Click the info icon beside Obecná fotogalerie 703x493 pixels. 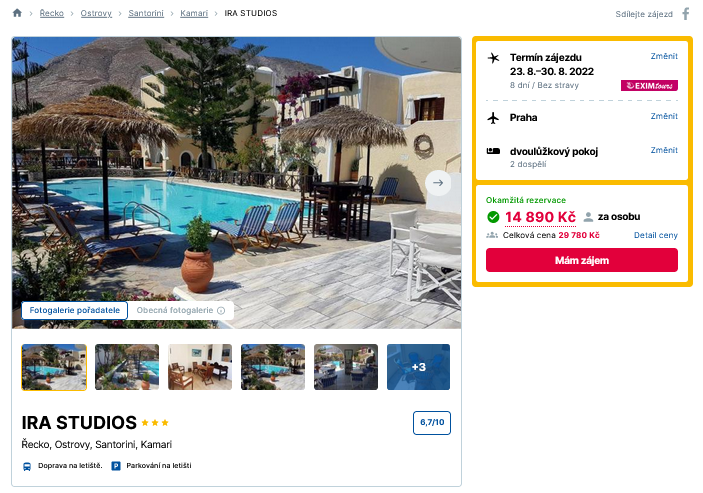click(221, 311)
